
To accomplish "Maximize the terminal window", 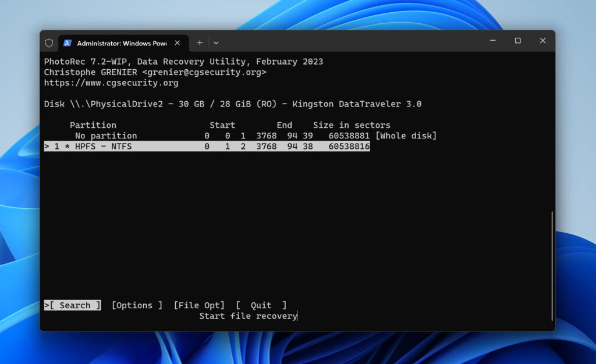I will click(517, 41).
